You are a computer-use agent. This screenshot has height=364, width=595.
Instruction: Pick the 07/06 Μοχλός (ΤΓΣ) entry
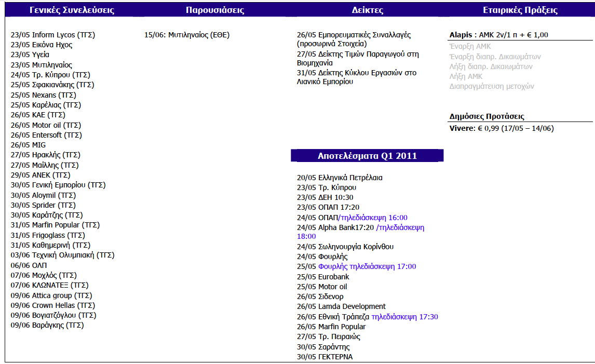click(x=44, y=275)
